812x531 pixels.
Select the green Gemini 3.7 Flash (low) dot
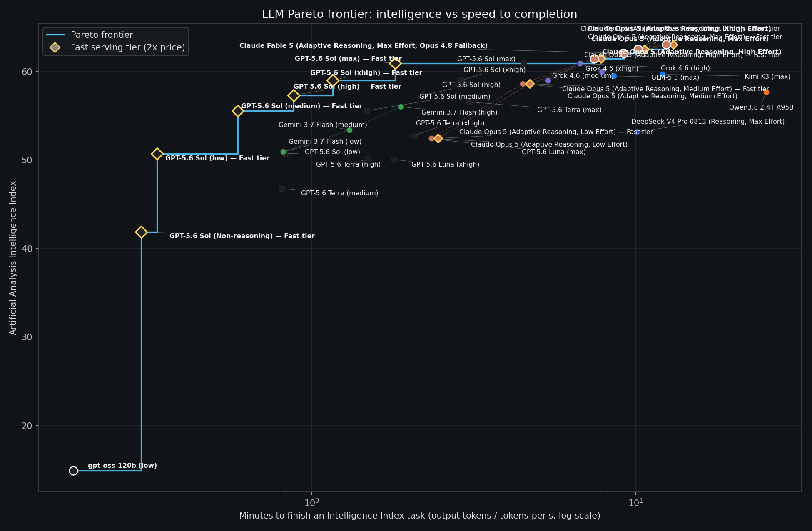283,152
